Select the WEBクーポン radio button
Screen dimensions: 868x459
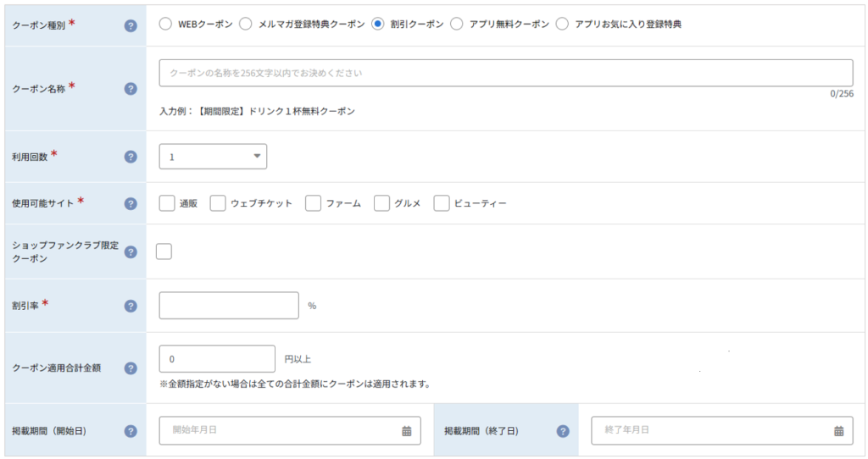click(x=165, y=24)
